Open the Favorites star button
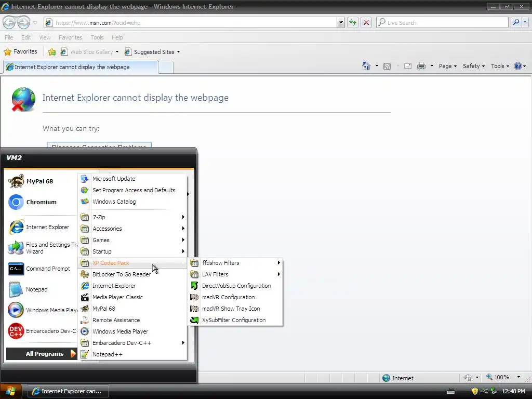The image size is (532, 399). (x=20, y=51)
